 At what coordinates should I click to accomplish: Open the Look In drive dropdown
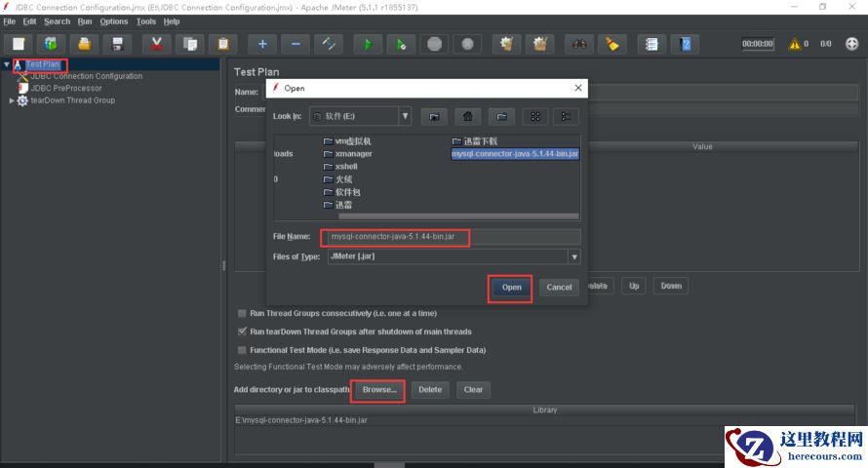point(405,116)
